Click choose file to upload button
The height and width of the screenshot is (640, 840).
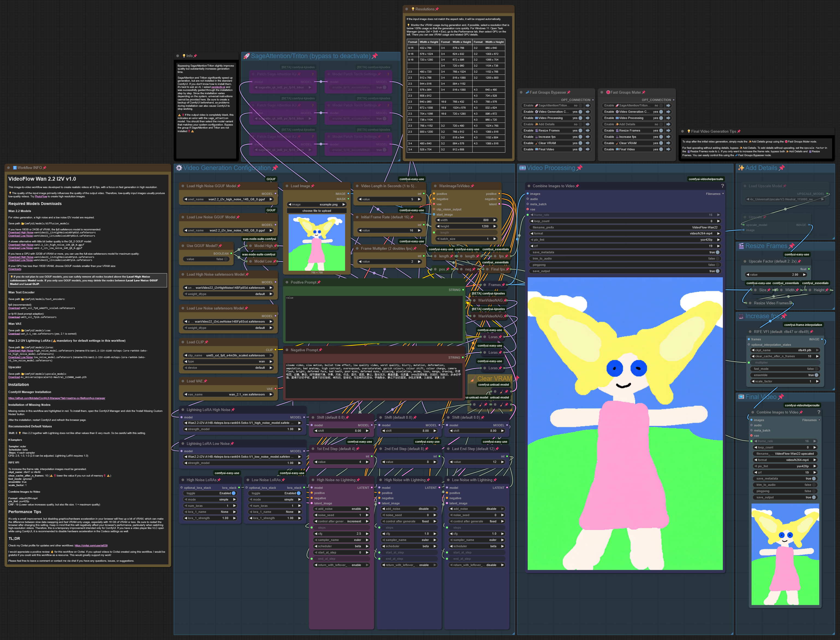pos(317,211)
